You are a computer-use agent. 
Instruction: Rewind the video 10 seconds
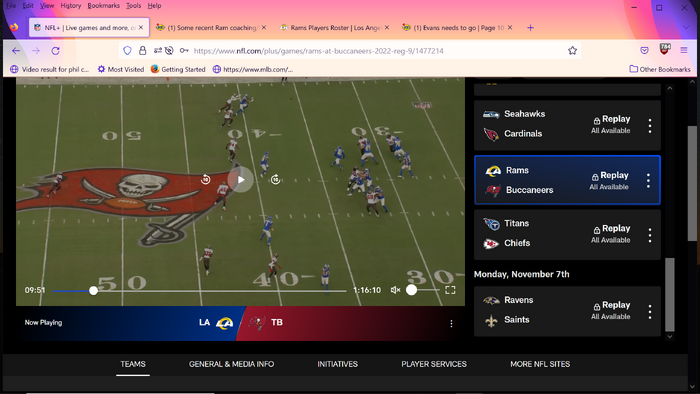pos(205,179)
